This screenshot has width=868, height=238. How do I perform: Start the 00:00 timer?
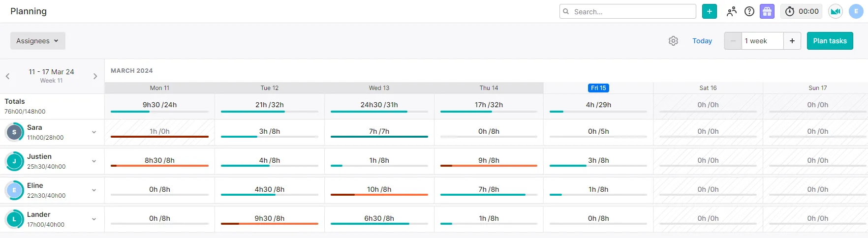pos(802,11)
